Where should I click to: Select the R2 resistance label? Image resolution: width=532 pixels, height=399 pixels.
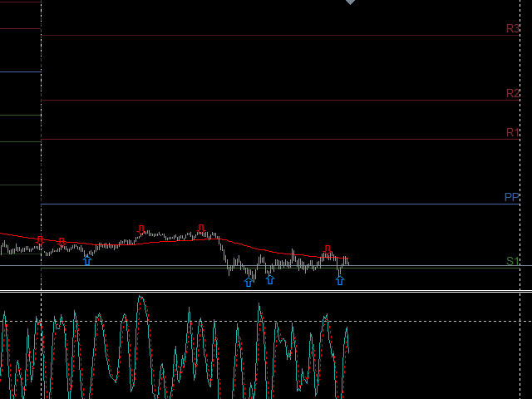[513, 93]
